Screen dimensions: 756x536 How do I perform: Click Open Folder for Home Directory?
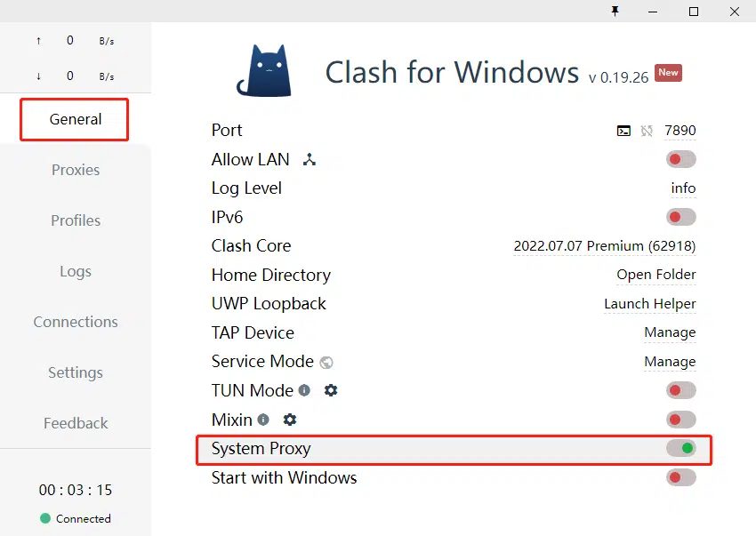click(655, 275)
